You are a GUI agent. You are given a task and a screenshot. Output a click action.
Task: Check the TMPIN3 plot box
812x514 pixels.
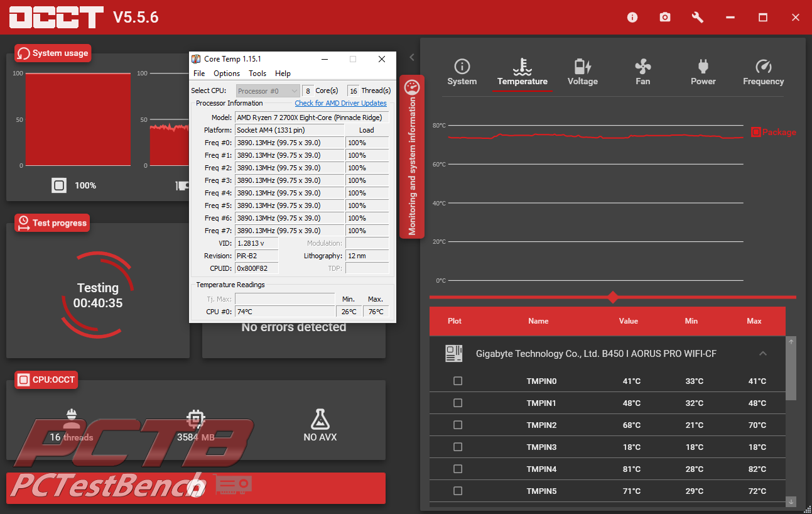(458, 447)
